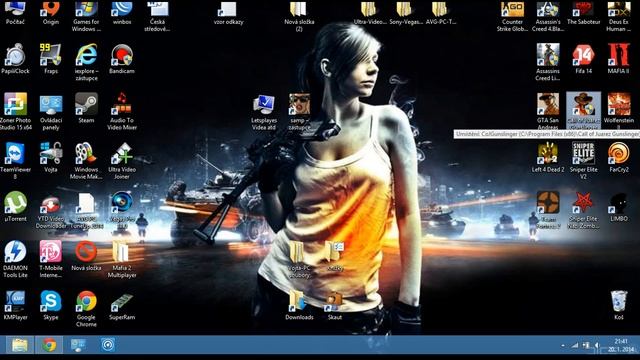Open Deus Ex Human Revolution shortcut
640x360 pixels.
tap(618, 16)
